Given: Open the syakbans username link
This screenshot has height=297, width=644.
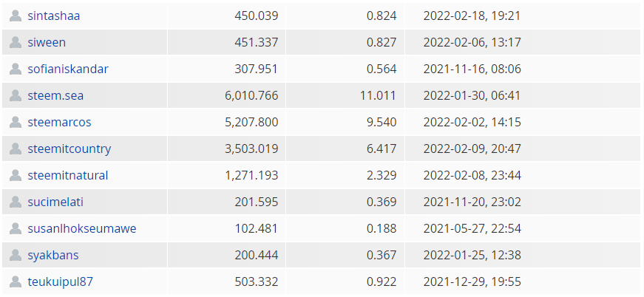Looking at the screenshot, I should click(53, 255).
